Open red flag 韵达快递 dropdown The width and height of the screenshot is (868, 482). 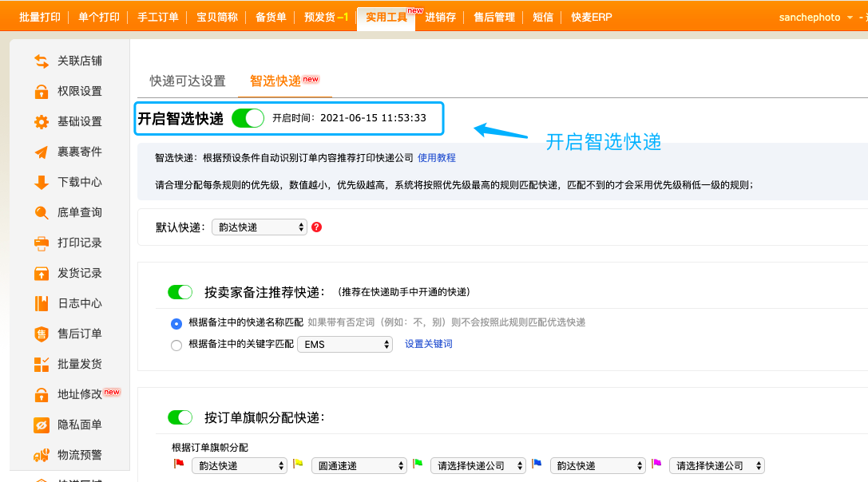239,466
